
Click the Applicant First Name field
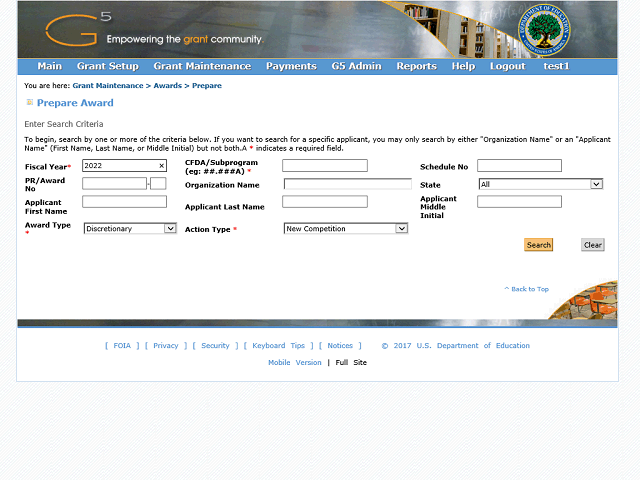[124, 202]
